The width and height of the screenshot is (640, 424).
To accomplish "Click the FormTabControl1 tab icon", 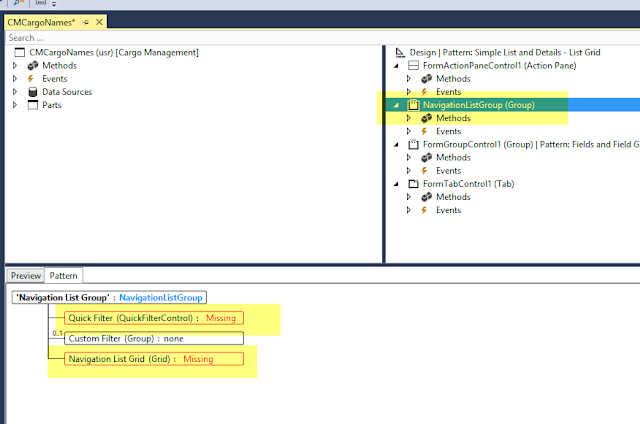I will [413, 184].
